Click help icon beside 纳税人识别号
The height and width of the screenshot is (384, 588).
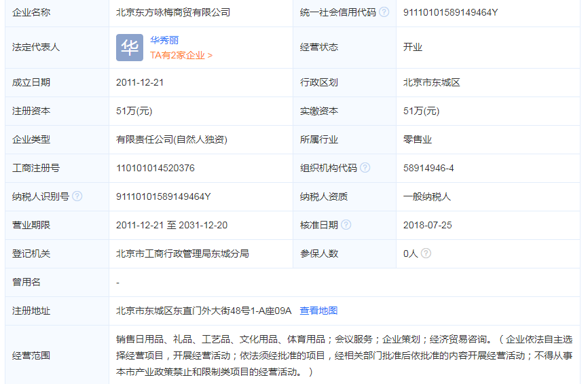pyautogui.click(x=77, y=196)
